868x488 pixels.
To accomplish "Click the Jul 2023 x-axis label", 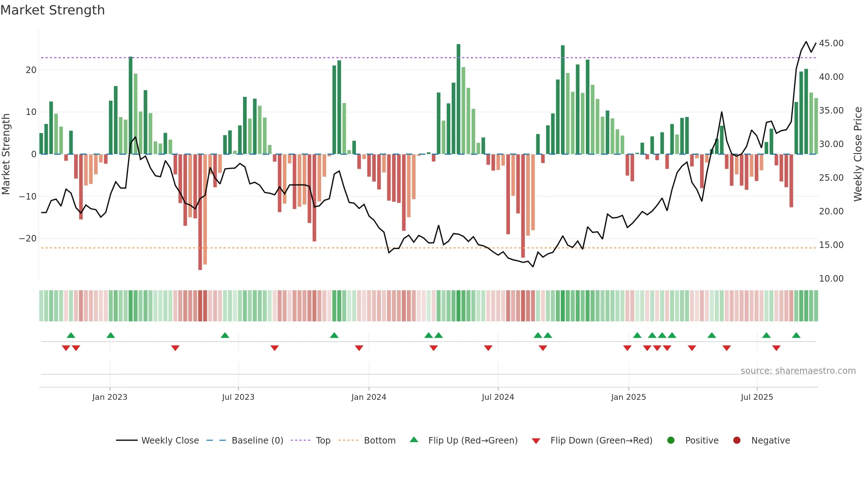I will (x=238, y=397).
